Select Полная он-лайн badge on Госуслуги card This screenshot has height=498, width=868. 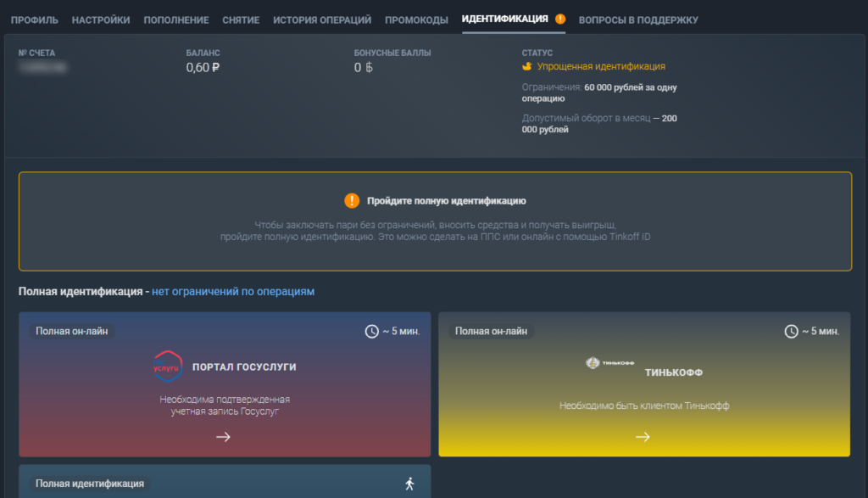point(72,331)
